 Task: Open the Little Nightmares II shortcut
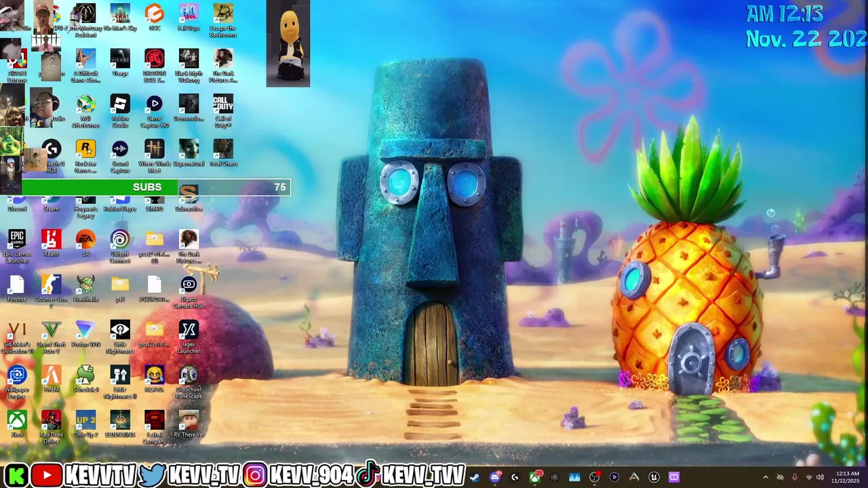pos(120,383)
